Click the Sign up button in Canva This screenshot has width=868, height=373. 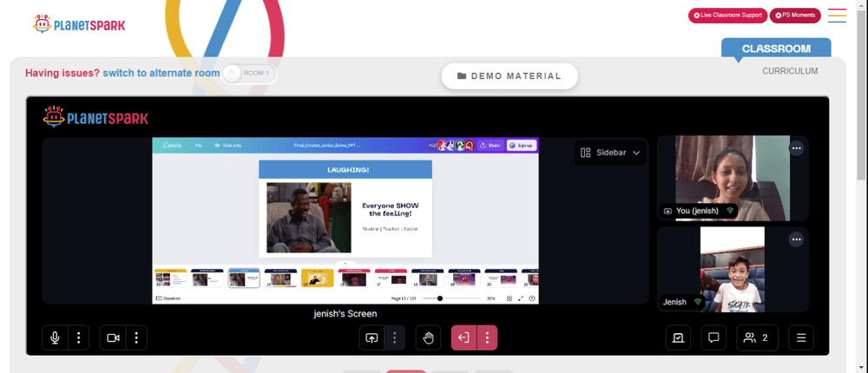coord(522,146)
